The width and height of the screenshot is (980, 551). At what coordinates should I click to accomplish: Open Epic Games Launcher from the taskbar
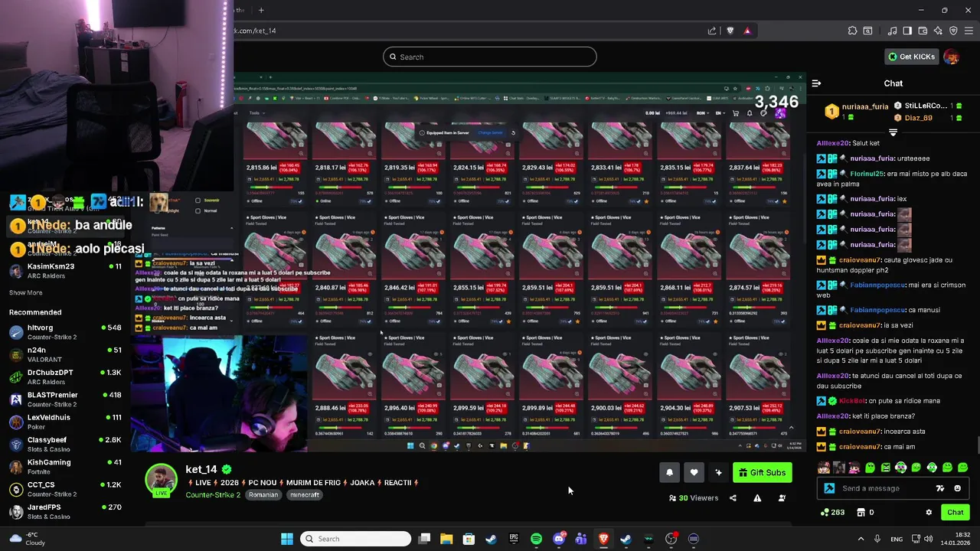coord(514,539)
